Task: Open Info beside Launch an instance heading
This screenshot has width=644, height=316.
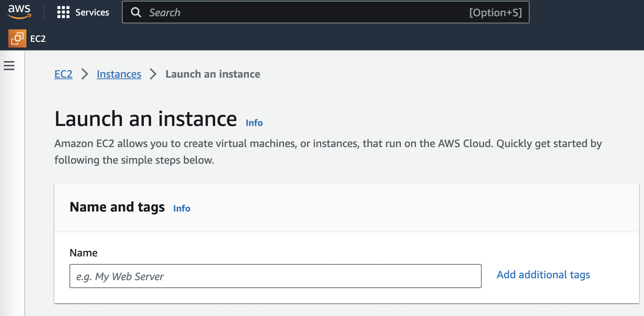Action: coord(254,123)
